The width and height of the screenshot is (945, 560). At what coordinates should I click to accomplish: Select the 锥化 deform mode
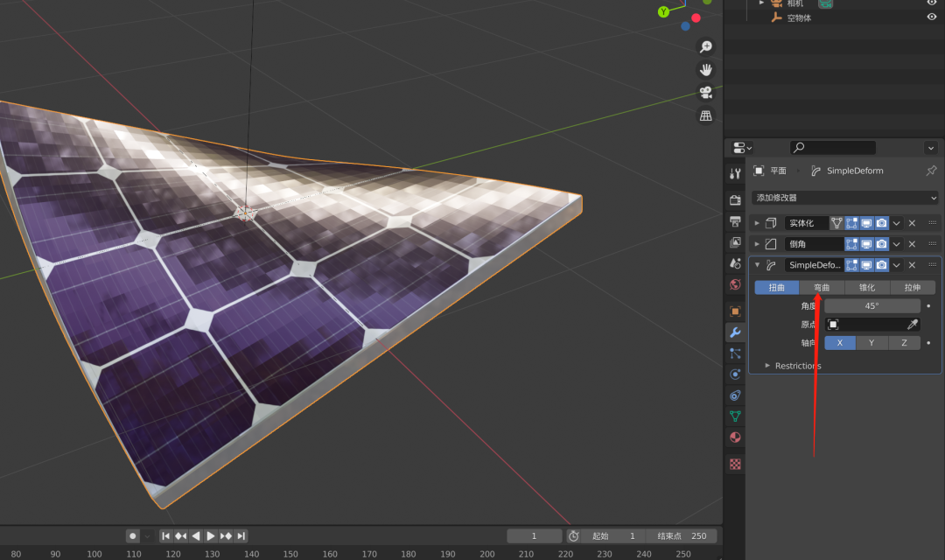(867, 288)
